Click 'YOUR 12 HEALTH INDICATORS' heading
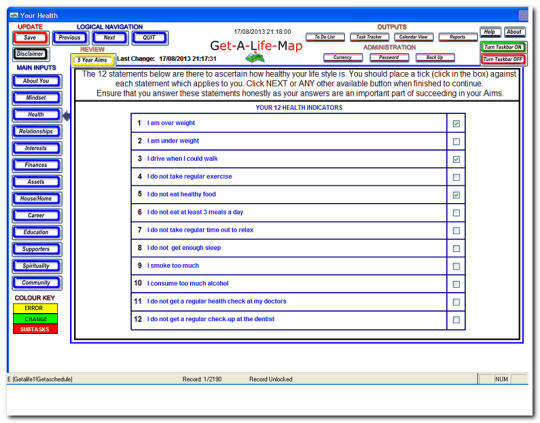Image resolution: width=540 pixels, height=423 pixels. tap(299, 108)
